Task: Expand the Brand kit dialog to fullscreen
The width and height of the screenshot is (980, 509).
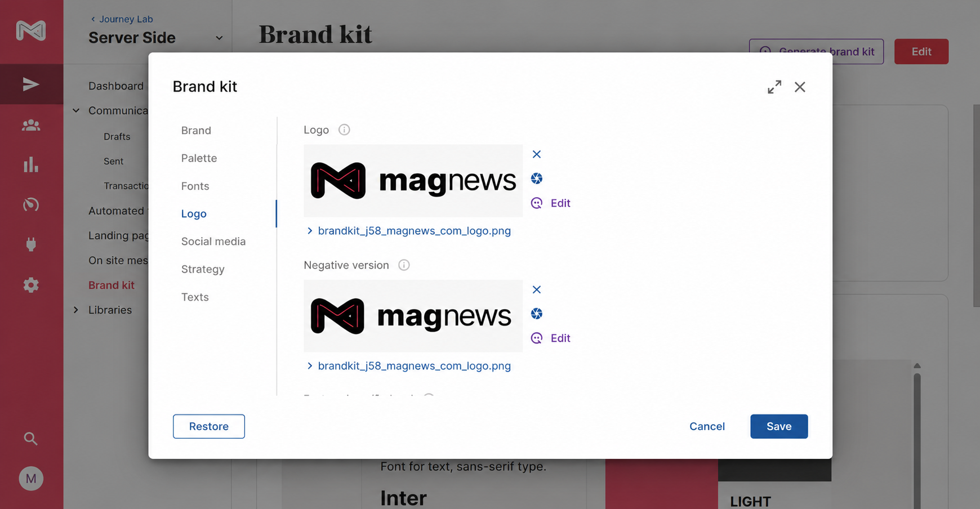Action: [774, 87]
